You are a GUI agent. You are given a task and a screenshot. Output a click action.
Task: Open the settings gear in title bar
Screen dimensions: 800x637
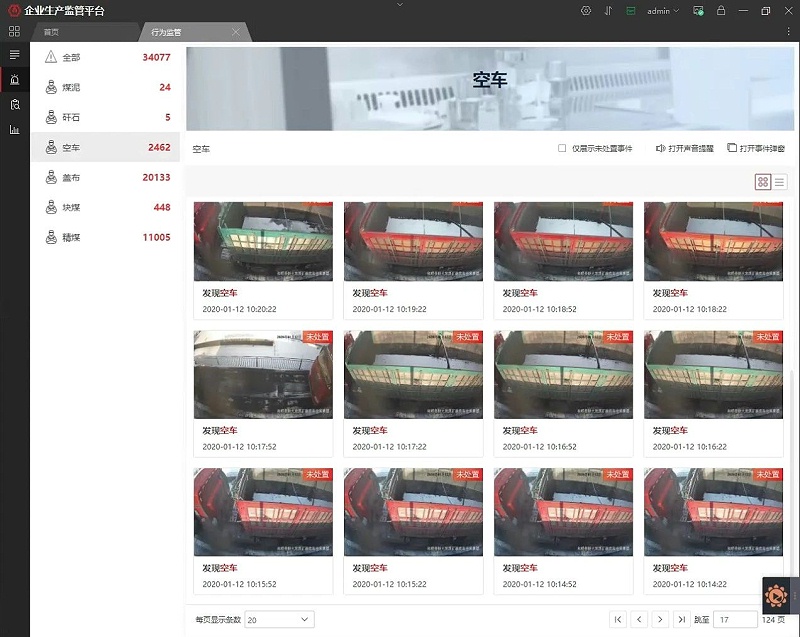point(586,11)
